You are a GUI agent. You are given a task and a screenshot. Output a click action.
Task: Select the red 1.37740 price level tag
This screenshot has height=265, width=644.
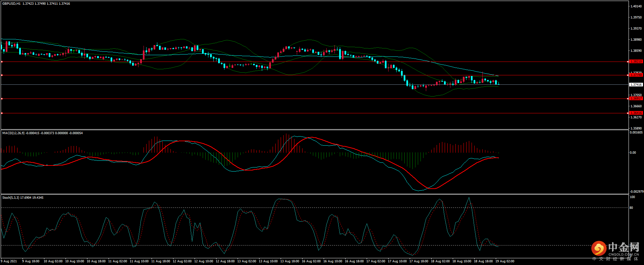(636, 75)
